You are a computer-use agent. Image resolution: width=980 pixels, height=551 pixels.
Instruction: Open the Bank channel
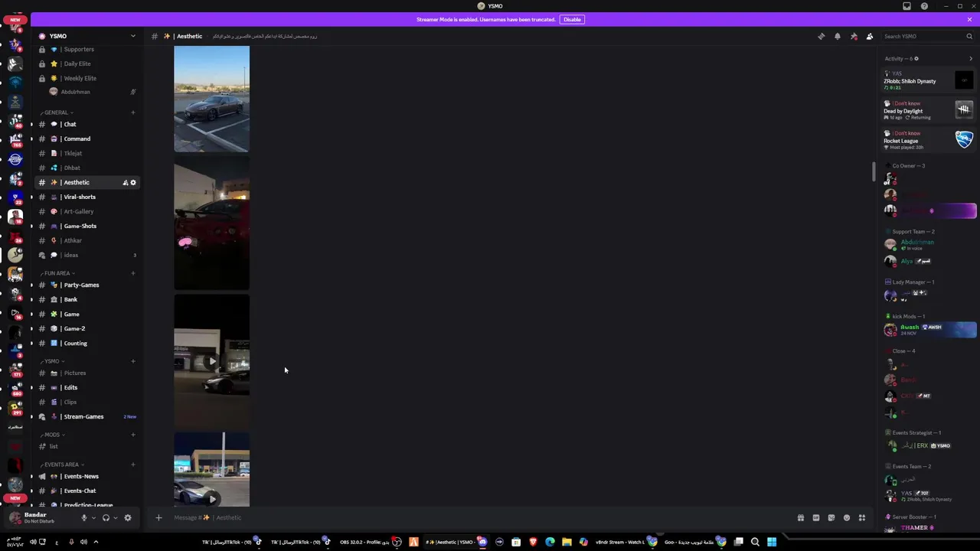[x=88, y=299]
